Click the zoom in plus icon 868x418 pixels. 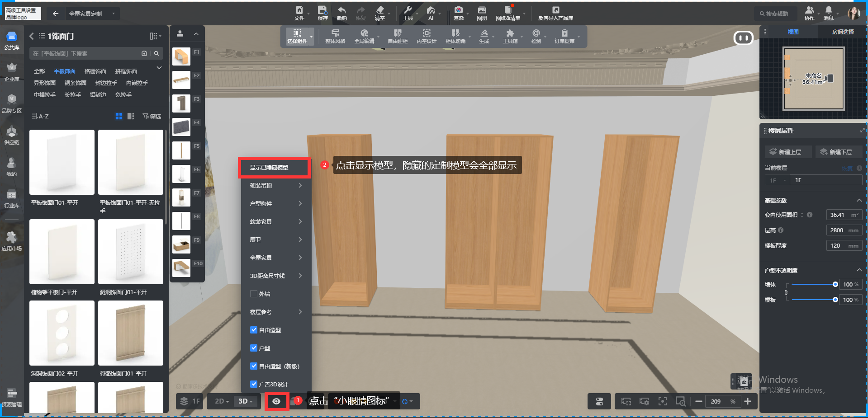tap(748, 401)
